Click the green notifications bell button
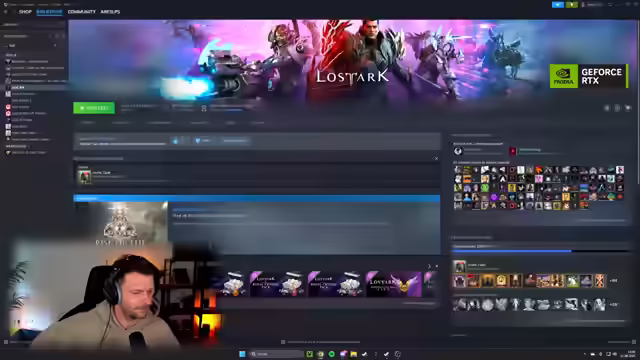 [571, 4]
